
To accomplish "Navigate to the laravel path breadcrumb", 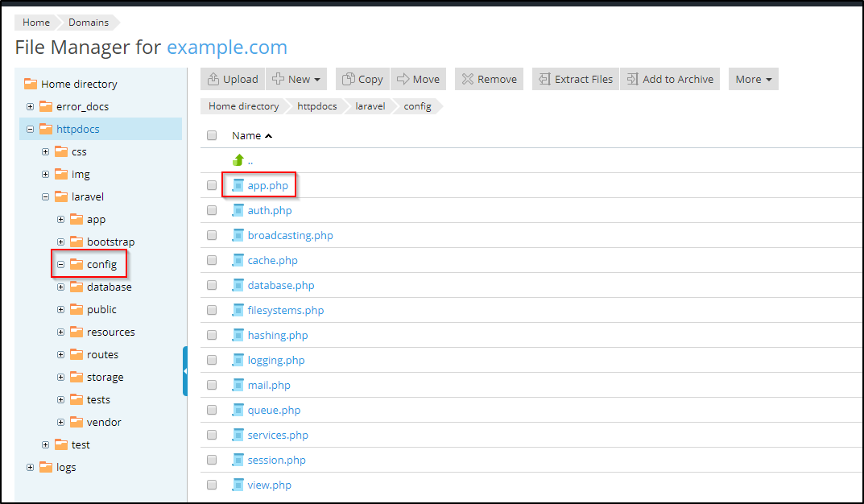I will click(370, 106).
